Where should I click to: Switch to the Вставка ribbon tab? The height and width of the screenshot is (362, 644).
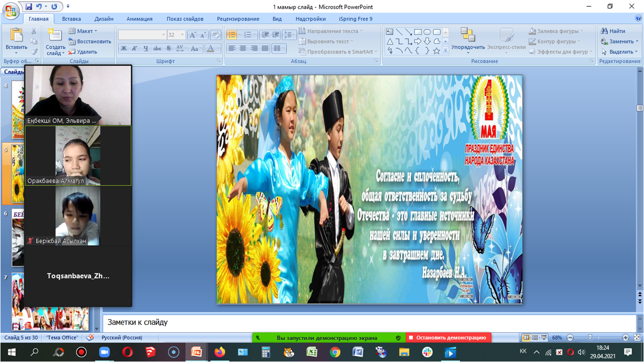[72, 19]
